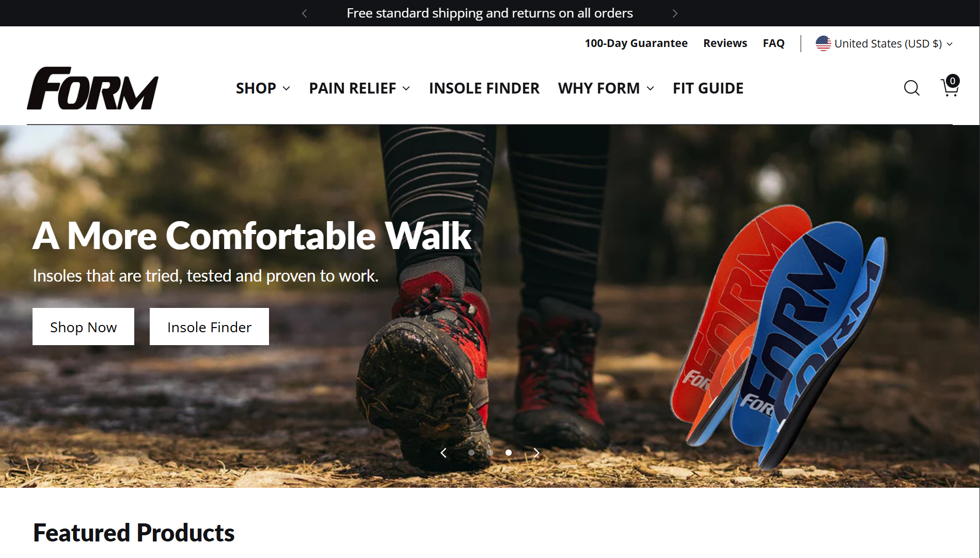Screen dimensions: 980x558
Task: Open the INSOLE FINDER menu item
Action: click(484, 88)
